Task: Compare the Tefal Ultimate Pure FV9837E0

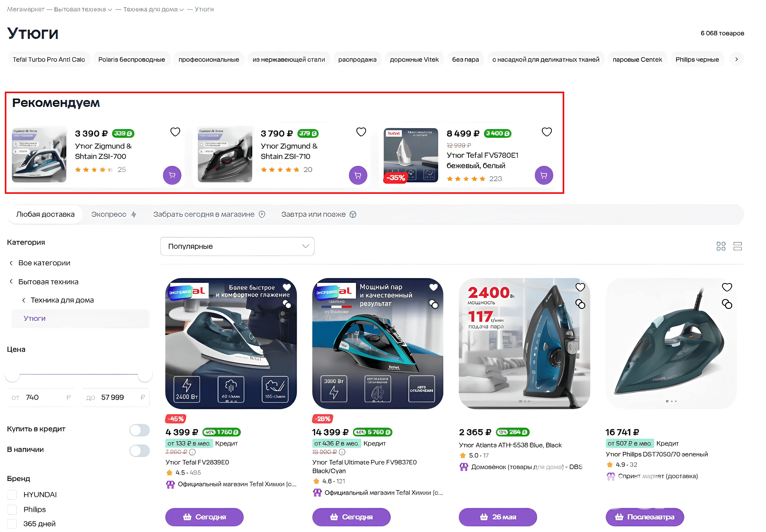Action: (433, 304)
